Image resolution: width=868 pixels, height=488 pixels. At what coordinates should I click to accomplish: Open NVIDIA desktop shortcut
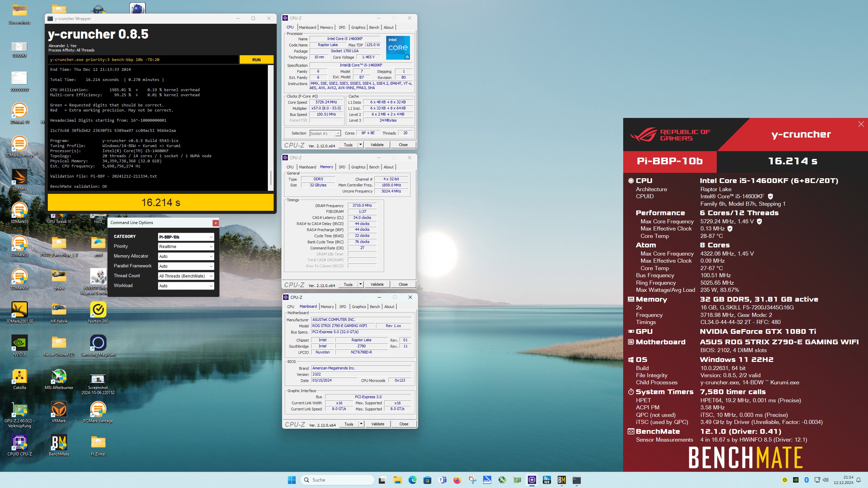[x=20, y=346]
